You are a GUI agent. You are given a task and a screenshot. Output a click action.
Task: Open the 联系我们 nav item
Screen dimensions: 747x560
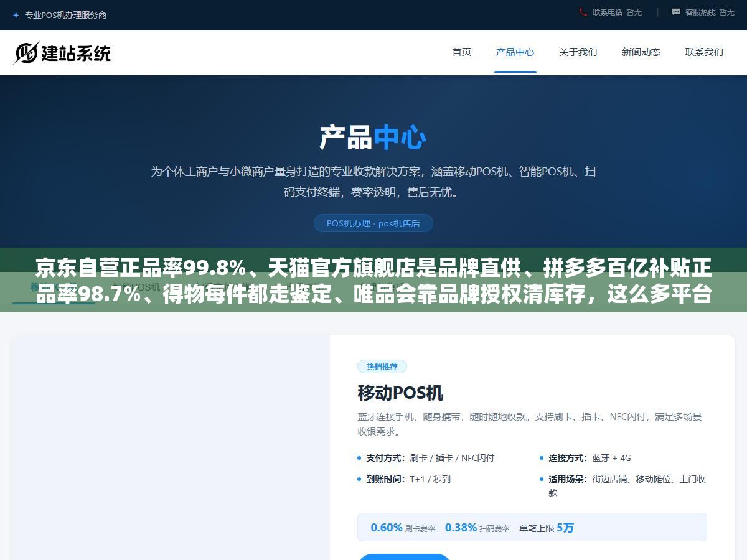point(705,52)
